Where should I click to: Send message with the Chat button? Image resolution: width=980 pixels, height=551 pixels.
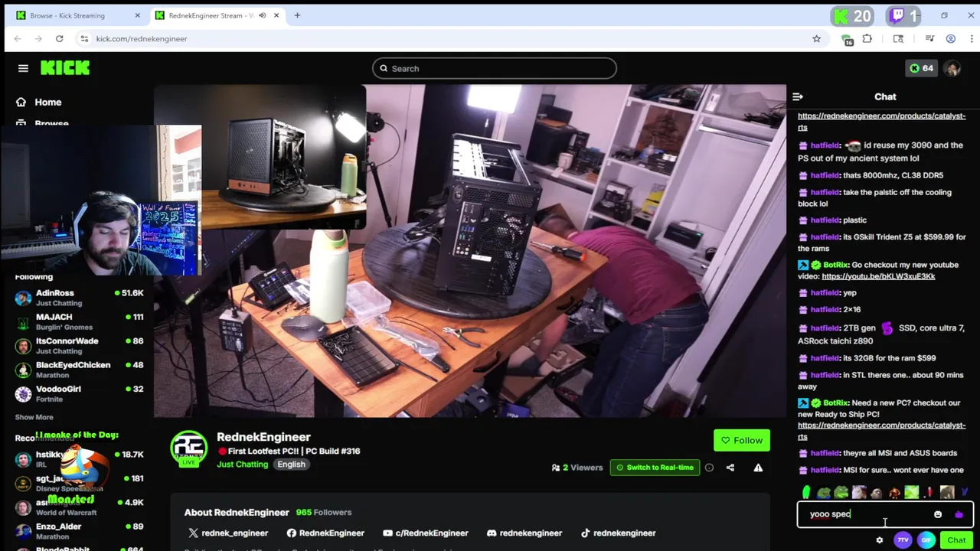point(956,540)
